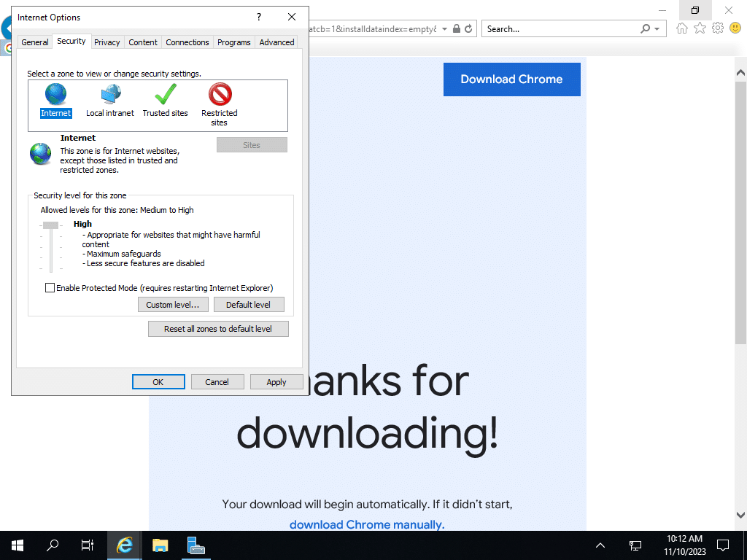Switch to the Advanced tab

(276, 42)
